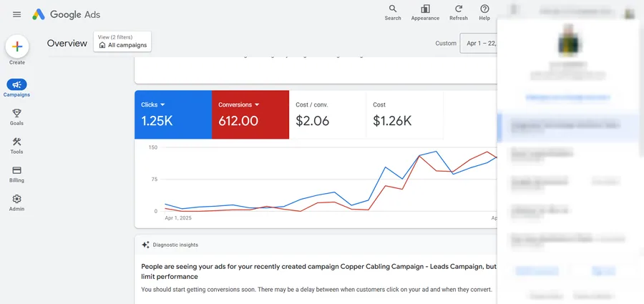Open the Clicks metric dropdown
This screenshot has width=644, height=304.
tap(153, 104)
